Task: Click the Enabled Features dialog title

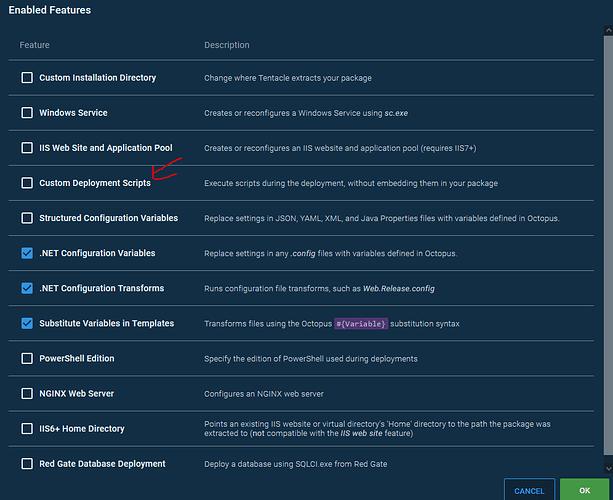Action: [x=50, y=10]
